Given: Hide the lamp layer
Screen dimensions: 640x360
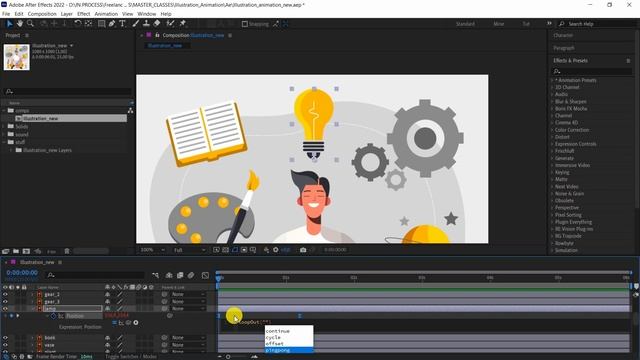Looking at the screenshot, I should pyautogui.click(x=5, y=309).
